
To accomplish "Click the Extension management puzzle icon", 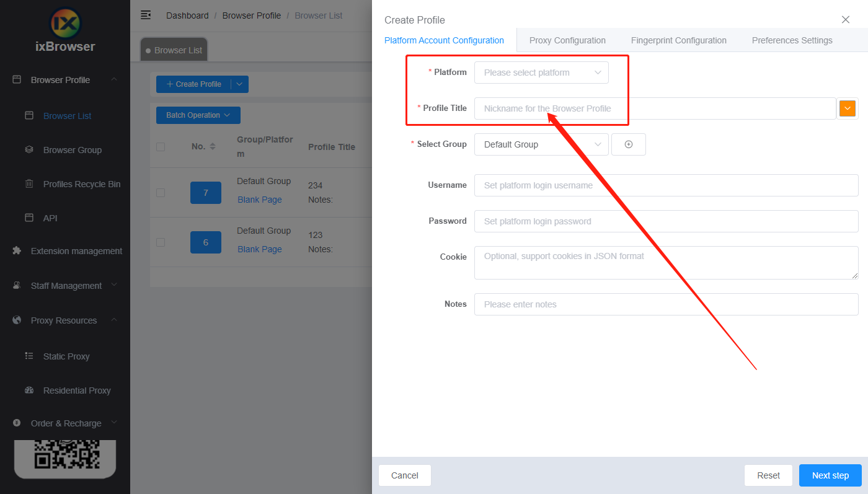I will click(17, 251).
